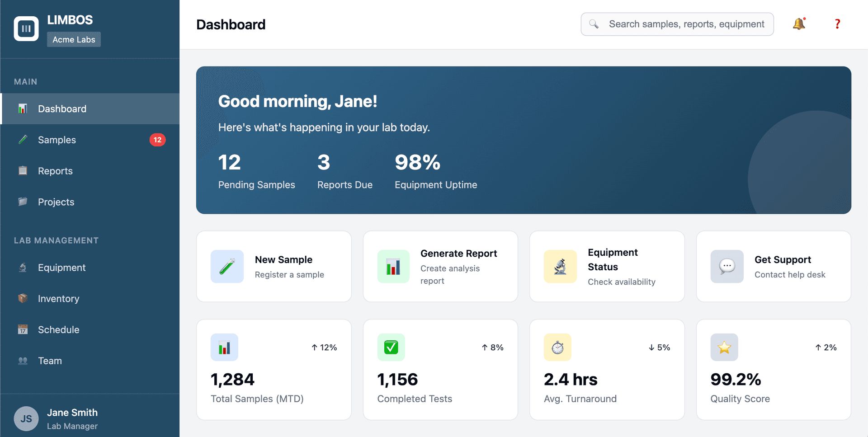Click the Equipment Status Check availability card
This screenshot has width=868, height=437.
pos(607,267)
